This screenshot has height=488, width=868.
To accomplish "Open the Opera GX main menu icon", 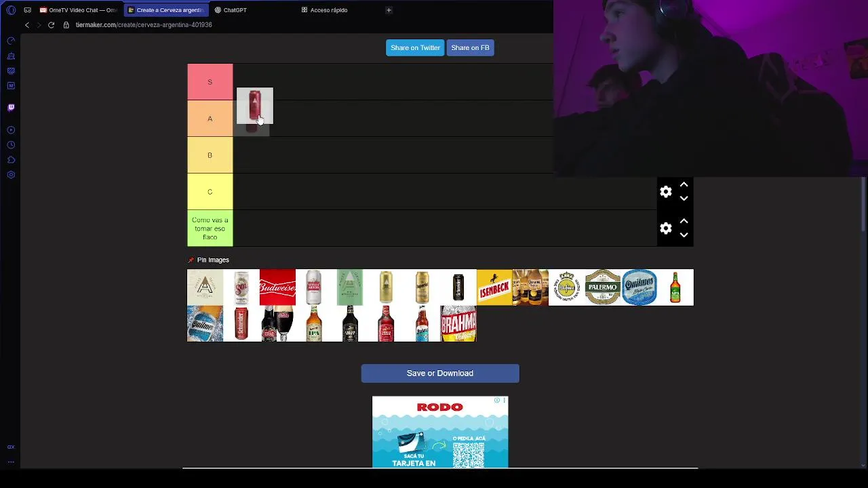I will (x=11, y=10).
